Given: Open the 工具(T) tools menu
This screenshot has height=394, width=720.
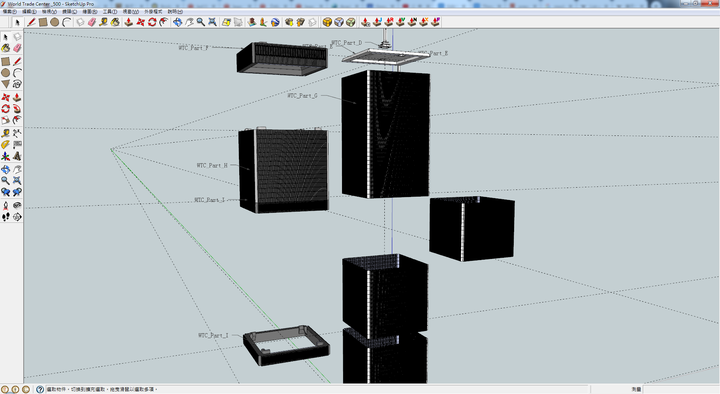Looking at the screenshot, I should [109, 11].
